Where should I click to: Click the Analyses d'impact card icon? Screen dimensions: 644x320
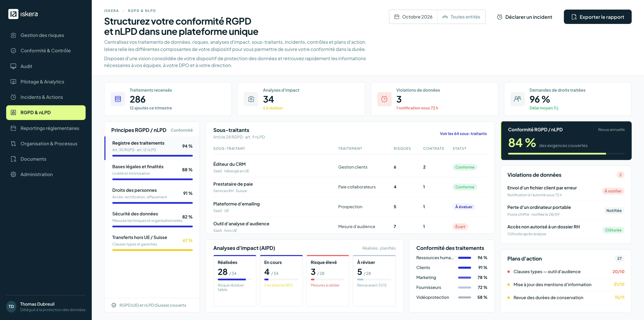[x=251, y=99]
